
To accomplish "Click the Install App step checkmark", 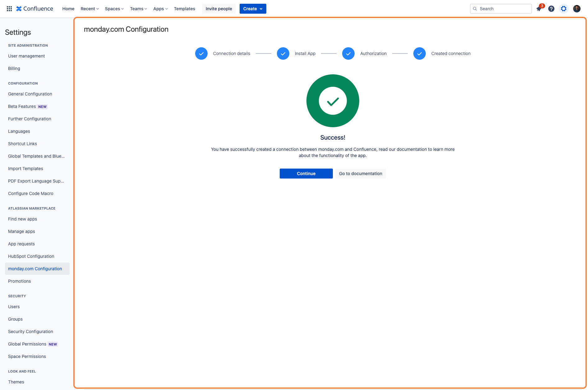I will tap(283, 53).
